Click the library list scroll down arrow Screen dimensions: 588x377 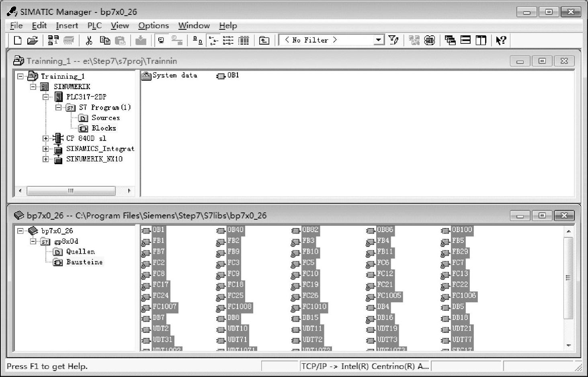(x=568, y=345)
